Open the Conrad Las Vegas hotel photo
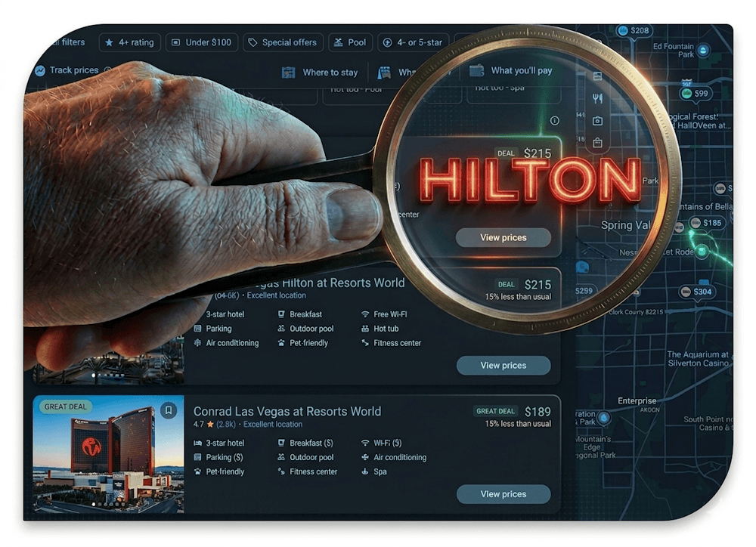The image size is (756, 547). click(x=108, y=454)
